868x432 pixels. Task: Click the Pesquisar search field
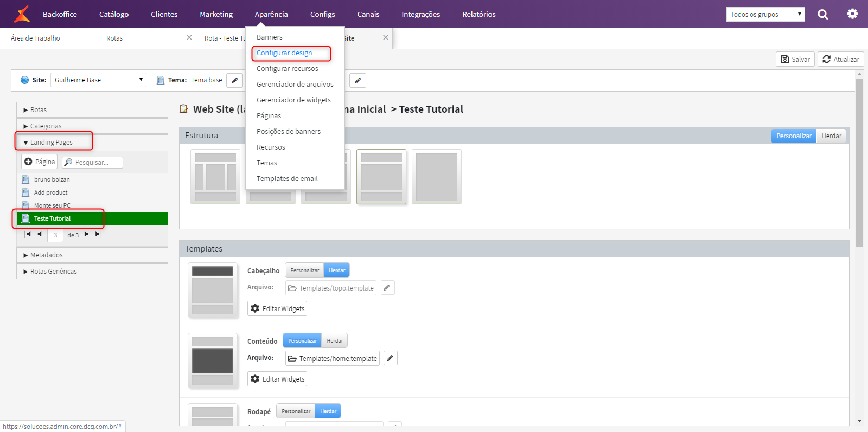(x=92, y=162)
